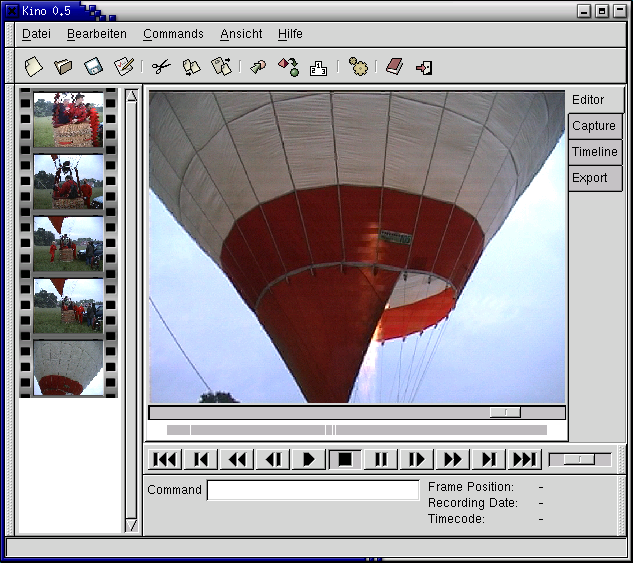Click the scissors Cut icon
Viewport: 633px width, 563px height.
[x=161, y=67]
